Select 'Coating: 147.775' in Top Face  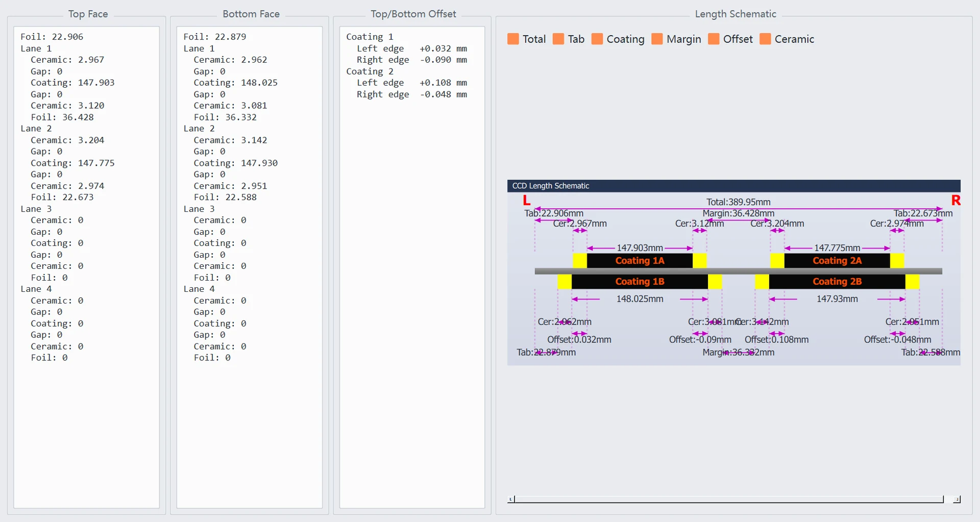click(x=72, y=163)
